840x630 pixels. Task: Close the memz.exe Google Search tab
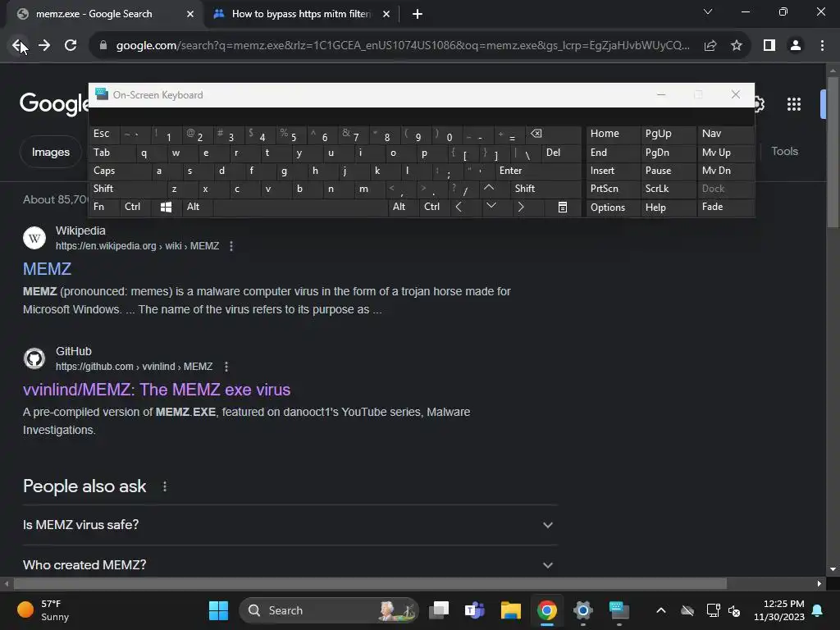point(190,14)
